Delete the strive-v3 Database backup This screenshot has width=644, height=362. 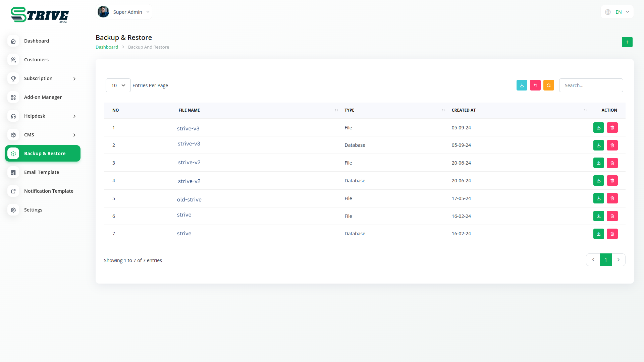click(612, 145)
